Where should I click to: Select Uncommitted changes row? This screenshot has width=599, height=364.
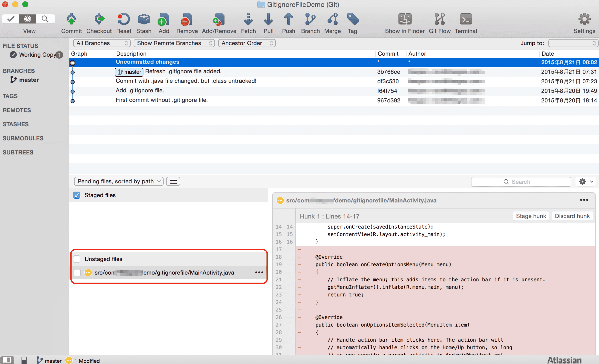(334, 62)
